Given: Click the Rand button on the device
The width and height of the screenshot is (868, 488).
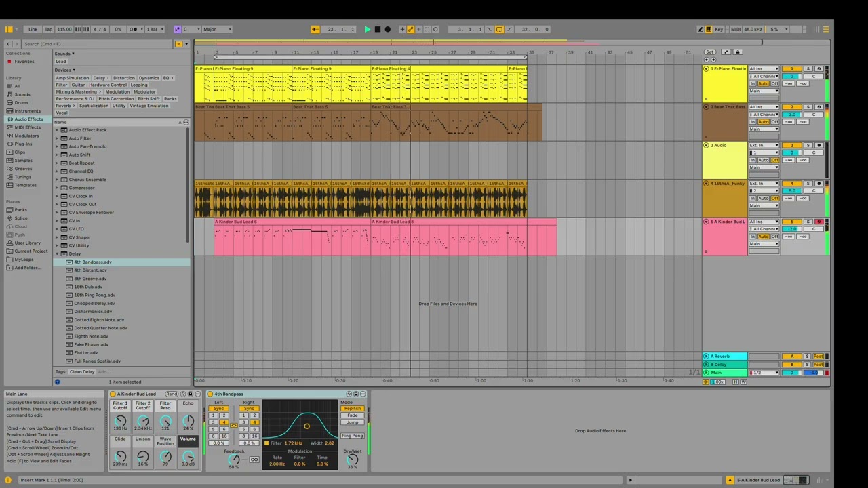Looking at the screenshot, I should pyautogui.click(x=172, y=394).
